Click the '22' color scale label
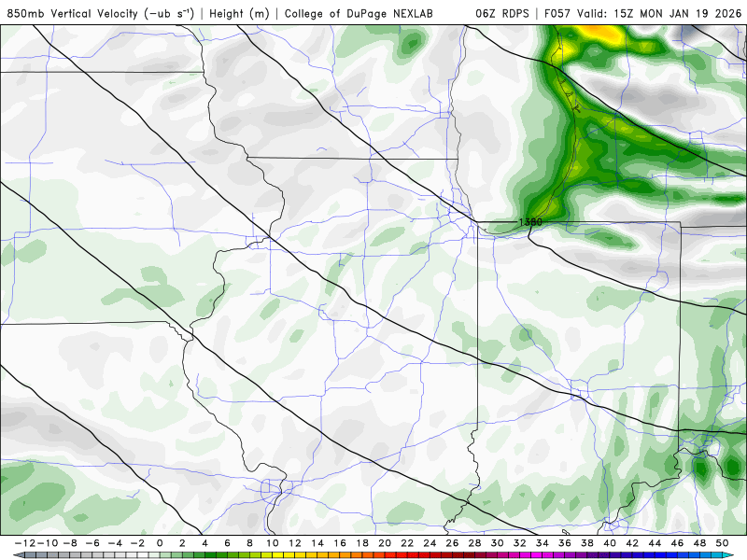This screenshot has width=747, height=560. click(407, 543)
